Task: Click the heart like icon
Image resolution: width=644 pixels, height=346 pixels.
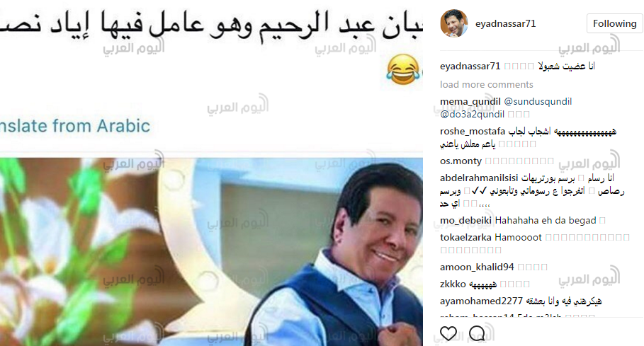Action: 448,333
